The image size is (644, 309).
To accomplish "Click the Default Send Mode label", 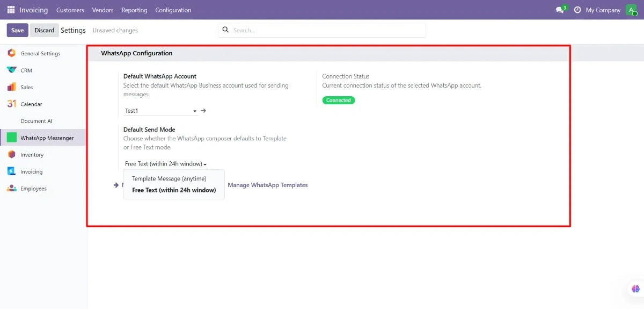I will (149, 130).
